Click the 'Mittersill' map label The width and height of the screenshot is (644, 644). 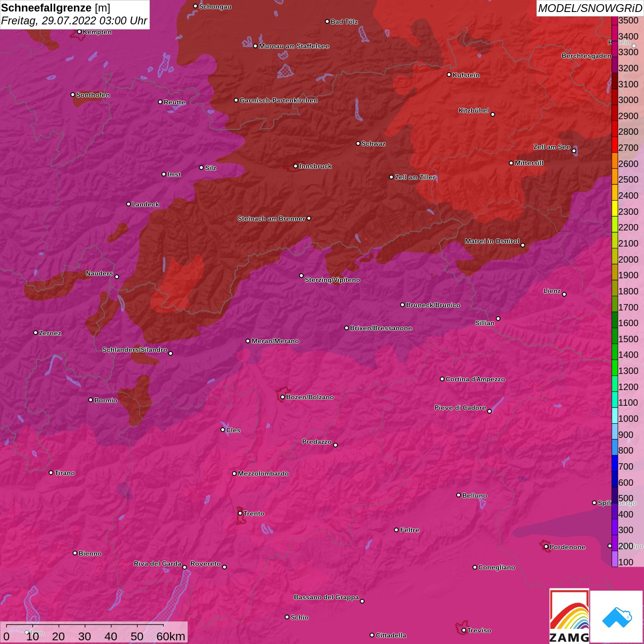[x=529, y=163]
